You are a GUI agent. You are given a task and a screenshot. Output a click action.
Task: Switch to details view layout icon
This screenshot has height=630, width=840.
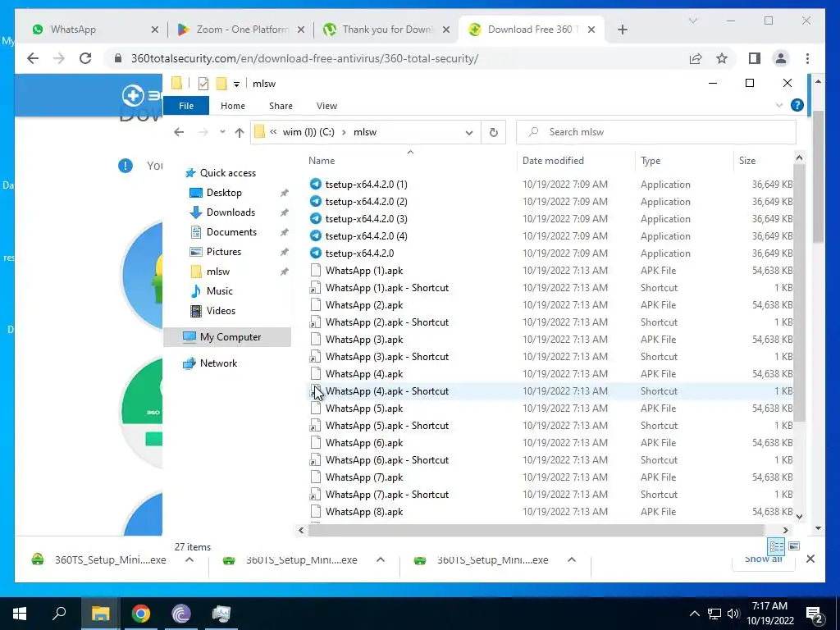(x=776, y=546)
